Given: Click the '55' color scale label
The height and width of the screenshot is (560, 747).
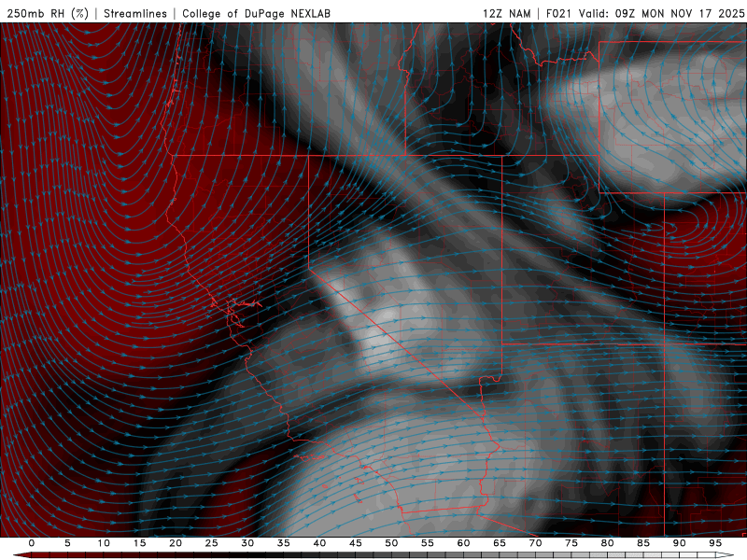Looking at the screenshot, I should coord(428,543).
